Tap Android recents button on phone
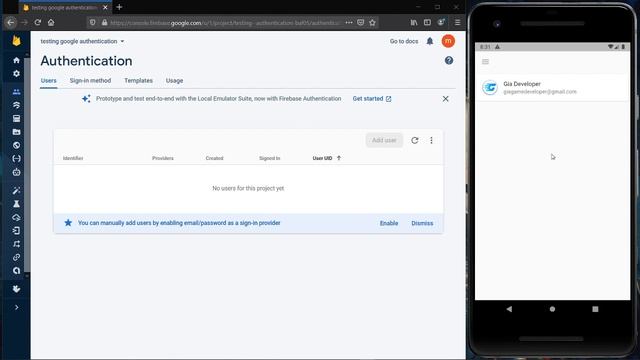This screenshot has width=640, height=360. [595, 309]
